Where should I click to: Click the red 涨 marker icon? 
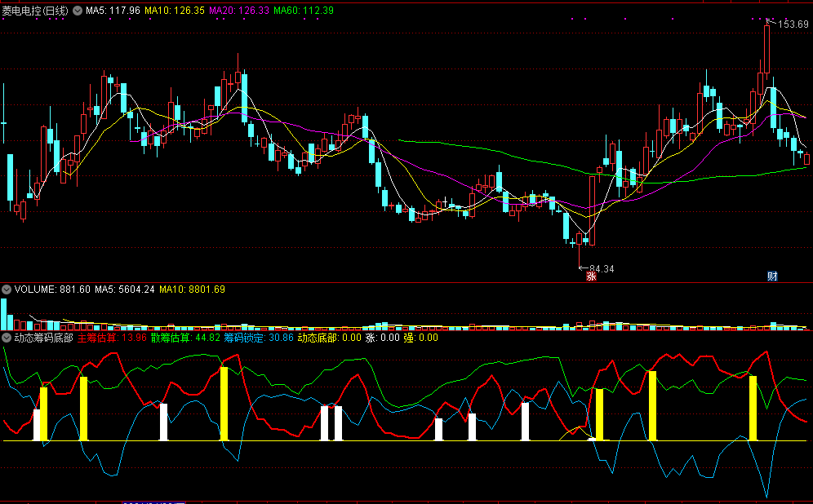(591, 276)
